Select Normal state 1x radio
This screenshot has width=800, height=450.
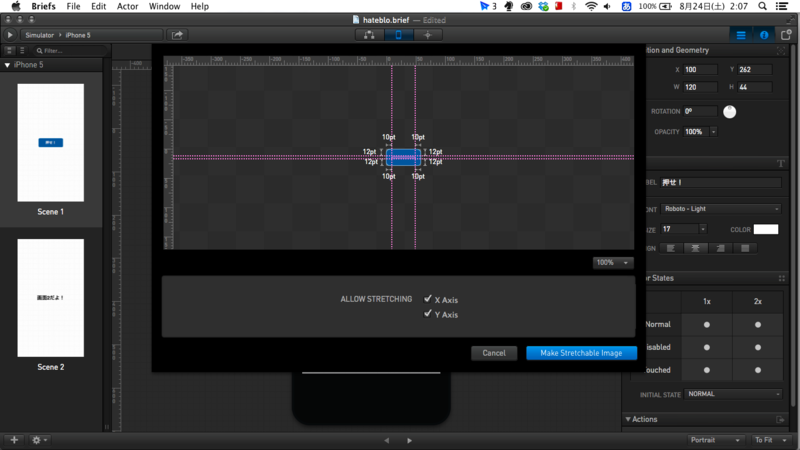pos(707,324)
